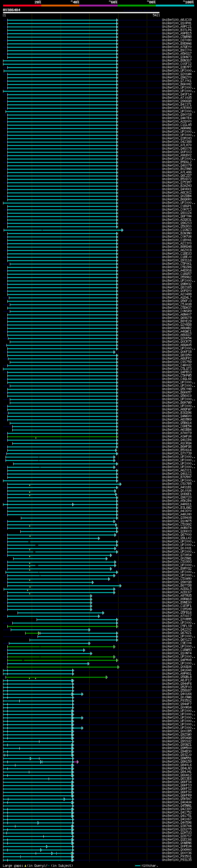Screen dimensions: 197x868
Task: Click the UniRef100_Q7XHS4 label
Action: coord(177,555)
